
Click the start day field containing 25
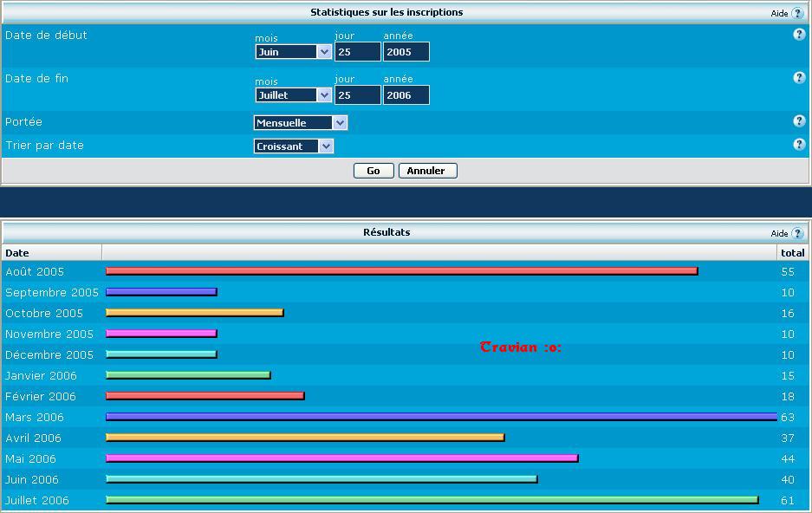coord(357,52)
